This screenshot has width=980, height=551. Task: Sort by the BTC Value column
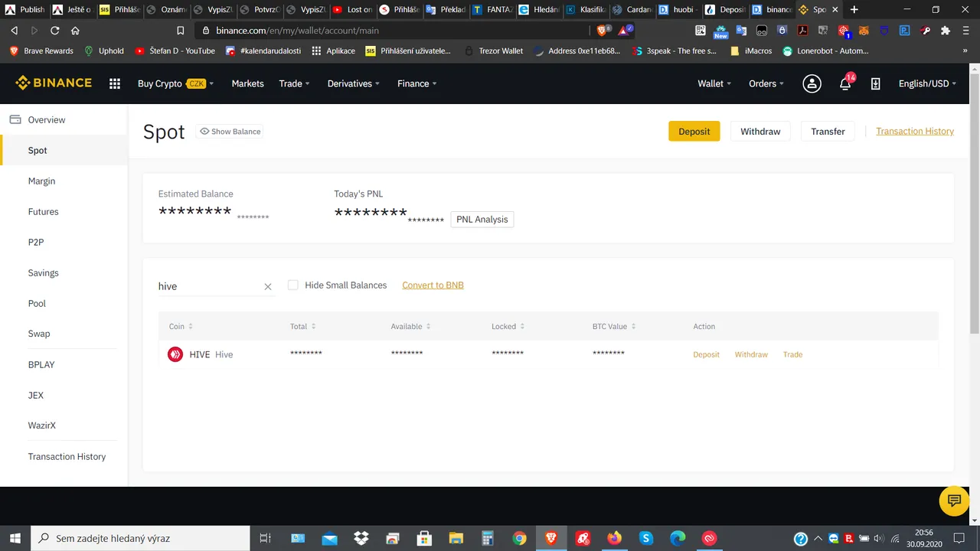pos(614,327)
